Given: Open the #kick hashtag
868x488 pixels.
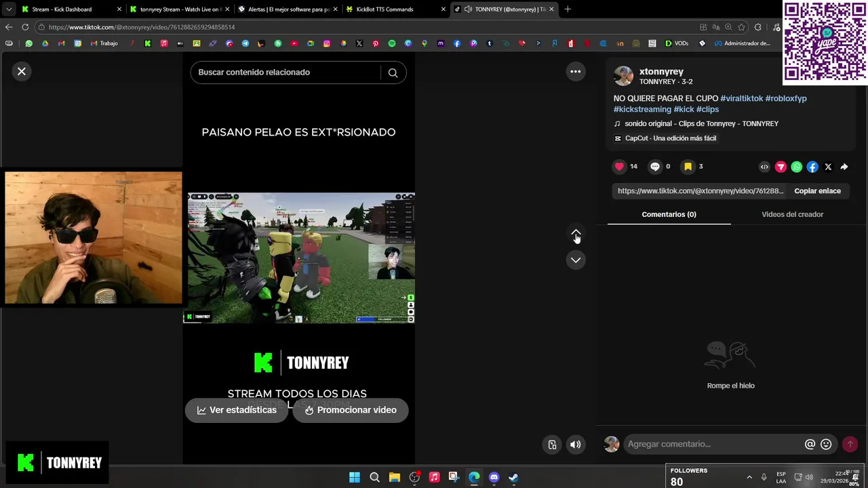Looking at the screenshot, I should coord(684,109).
